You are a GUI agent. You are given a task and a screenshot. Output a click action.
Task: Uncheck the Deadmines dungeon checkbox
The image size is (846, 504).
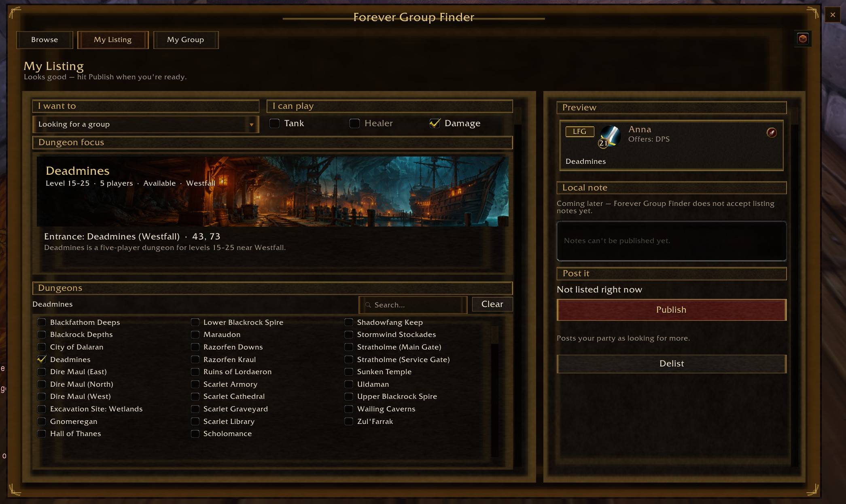point(41,359)
